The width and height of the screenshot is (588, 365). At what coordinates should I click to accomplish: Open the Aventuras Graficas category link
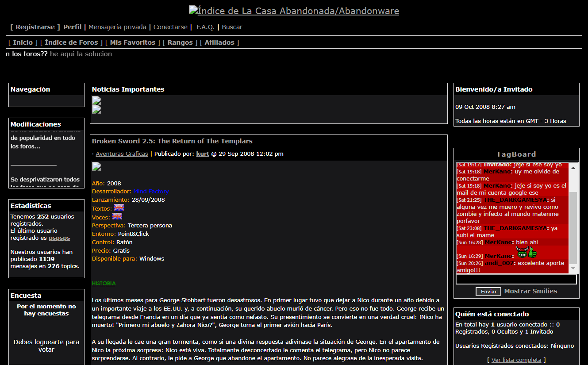point(122,154)
